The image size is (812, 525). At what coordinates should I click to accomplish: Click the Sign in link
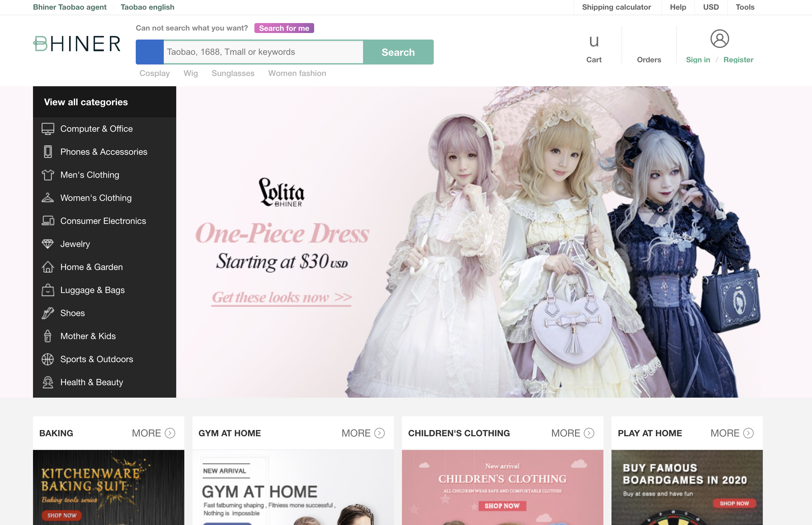[698, 60]
